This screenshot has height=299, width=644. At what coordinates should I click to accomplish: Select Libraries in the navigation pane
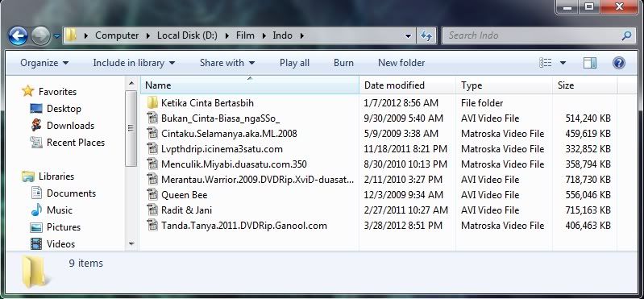tap(56, 176)
